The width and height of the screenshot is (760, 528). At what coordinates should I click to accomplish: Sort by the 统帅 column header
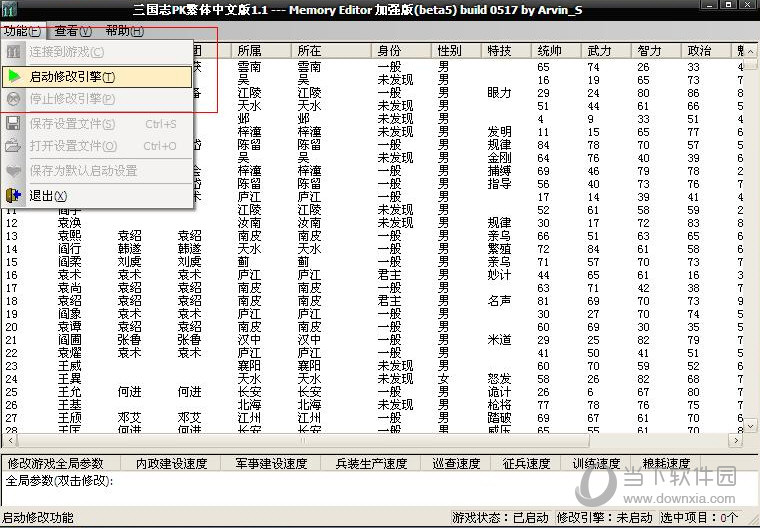point(556,50)
